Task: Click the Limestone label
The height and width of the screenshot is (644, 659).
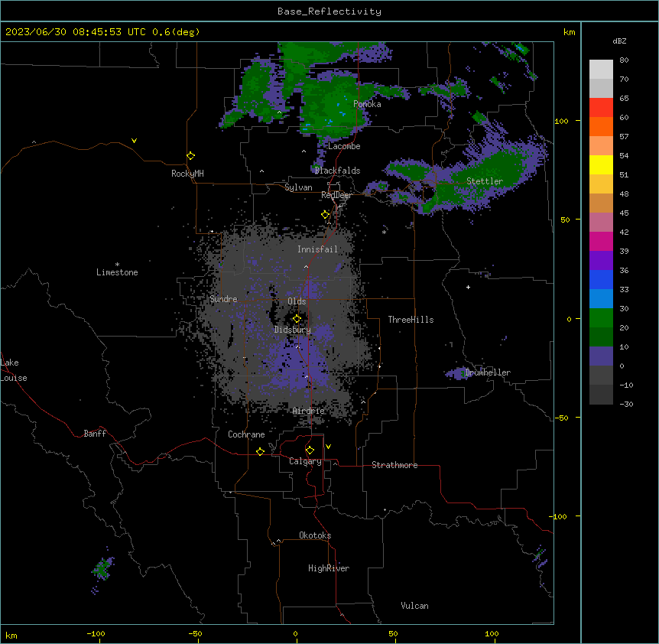Action: [117, 272]
